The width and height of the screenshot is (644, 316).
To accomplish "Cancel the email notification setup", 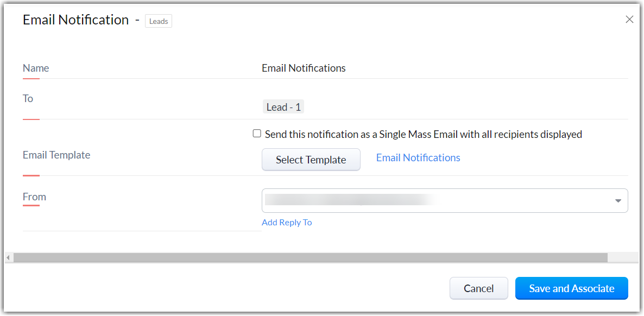I will click(478, 288).
